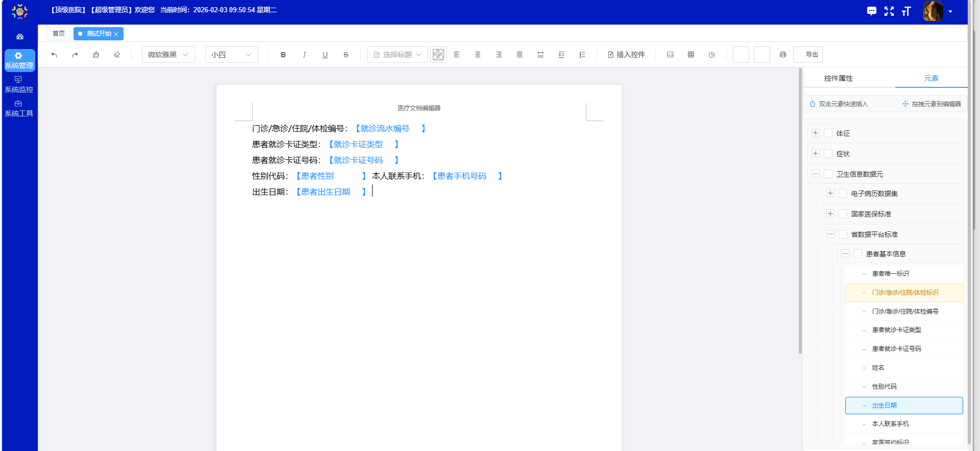Expand the 症状 tree node

(816, 154)
